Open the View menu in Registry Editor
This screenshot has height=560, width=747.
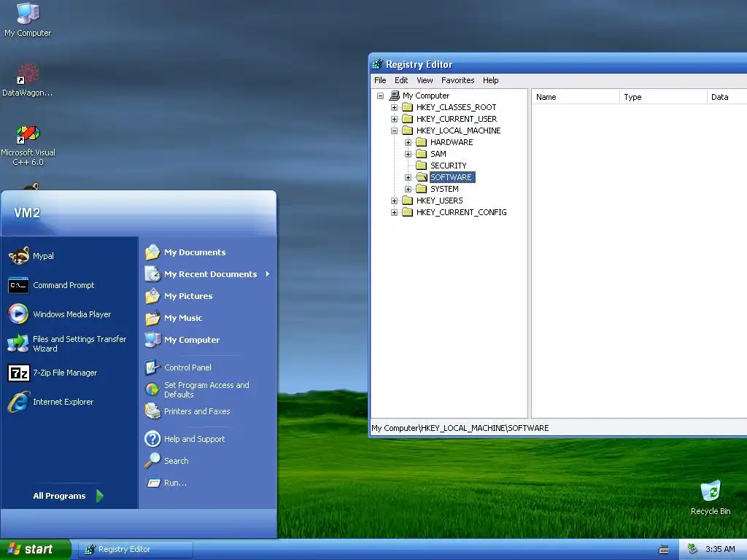(x=425, y=80)
